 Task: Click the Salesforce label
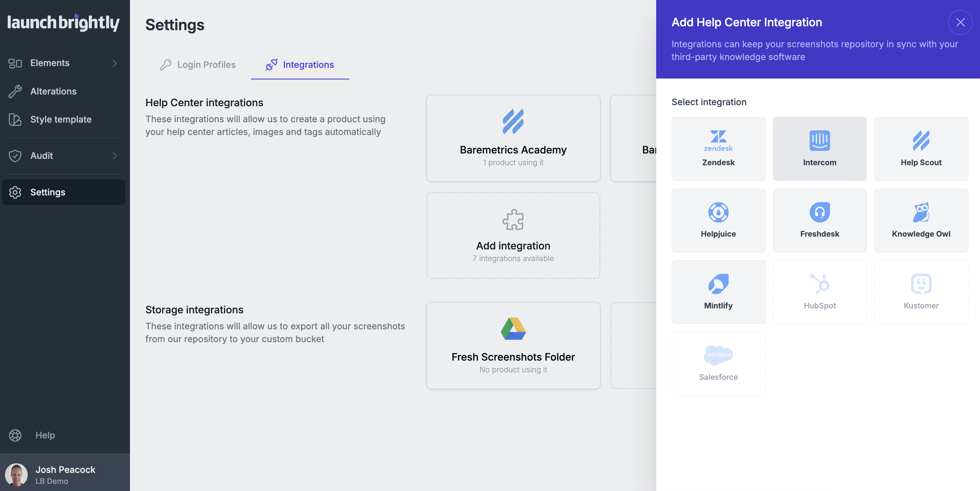[x=718, y=377]
